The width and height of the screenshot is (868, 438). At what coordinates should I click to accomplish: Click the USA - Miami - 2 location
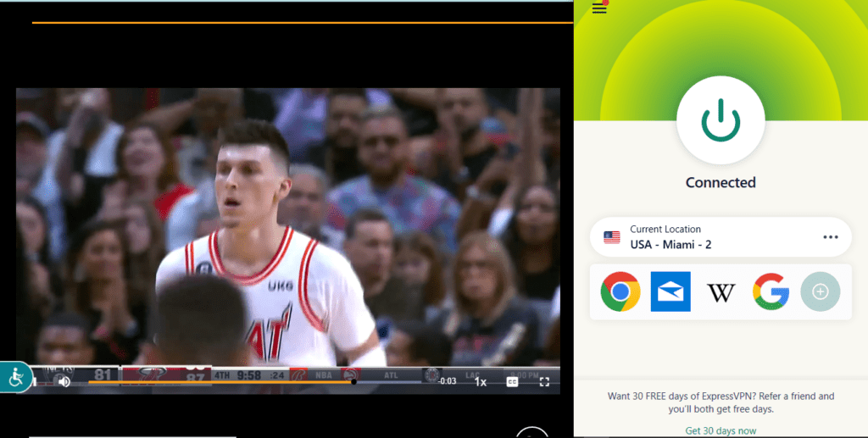[x=670, y=244]
